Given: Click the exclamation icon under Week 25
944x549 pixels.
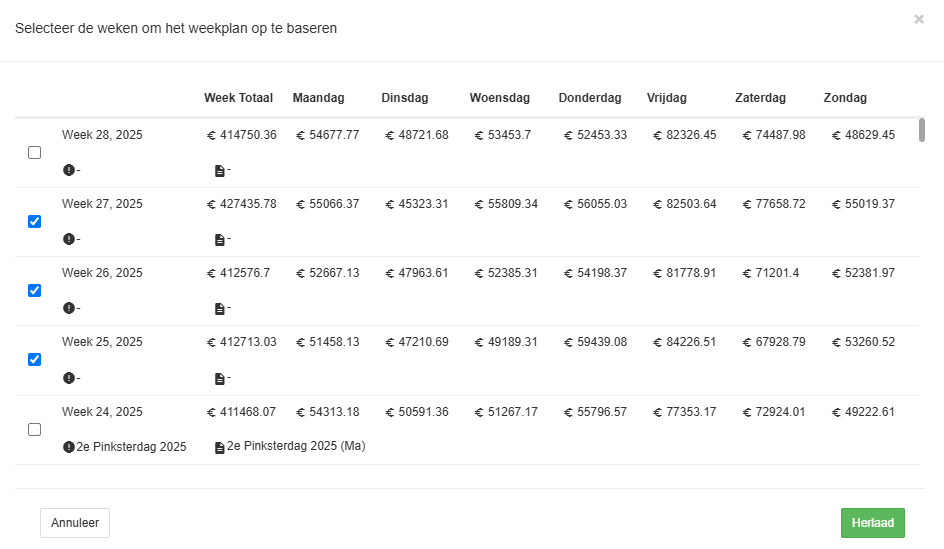Looking at the screenshot, I should 69,378.
